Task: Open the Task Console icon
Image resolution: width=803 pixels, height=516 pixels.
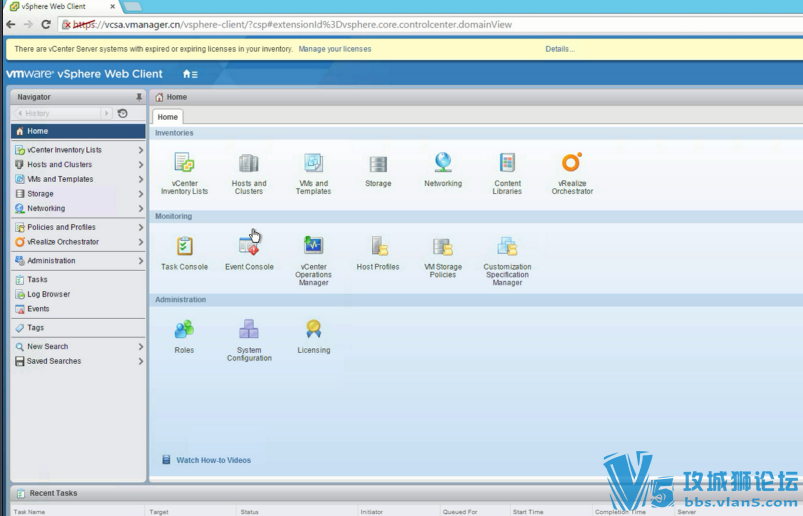Action: (184, 246)
